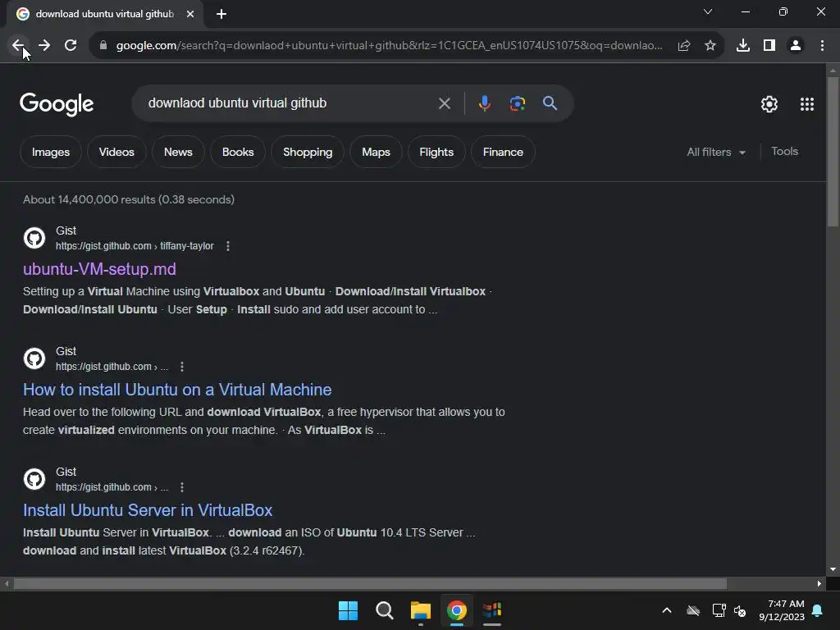
Task: Open the colorful app next to Chrome in taskbar
Action: tap(492, 610)
